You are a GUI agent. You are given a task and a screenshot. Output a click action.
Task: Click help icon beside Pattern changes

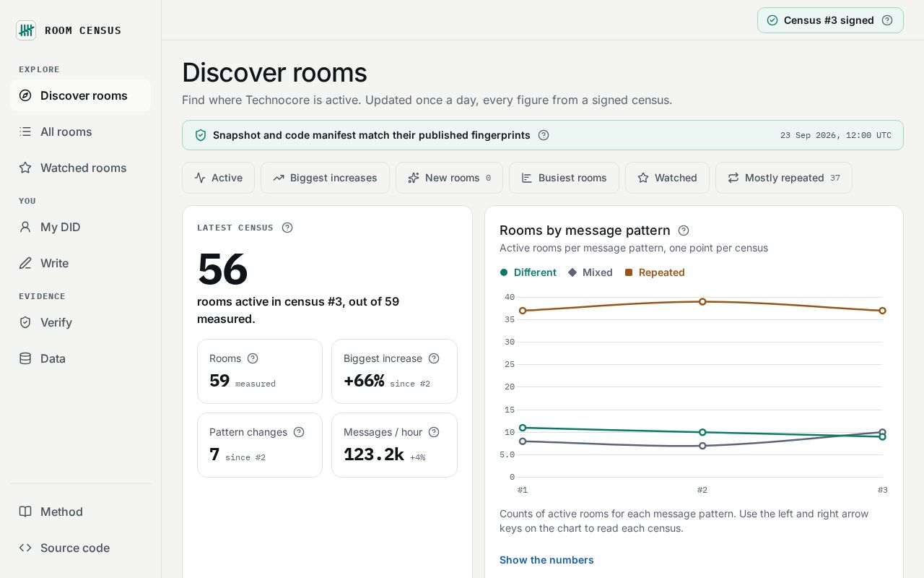[299, 432]
